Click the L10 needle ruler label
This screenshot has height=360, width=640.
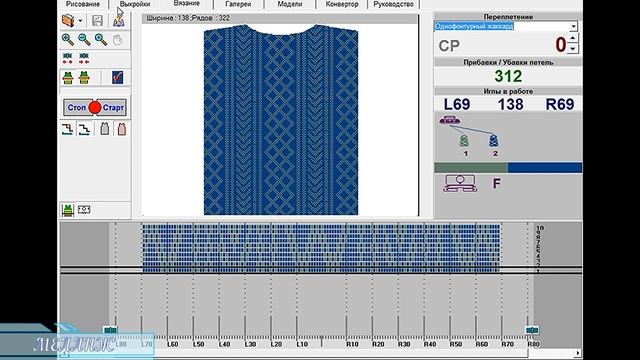point(302,344)
